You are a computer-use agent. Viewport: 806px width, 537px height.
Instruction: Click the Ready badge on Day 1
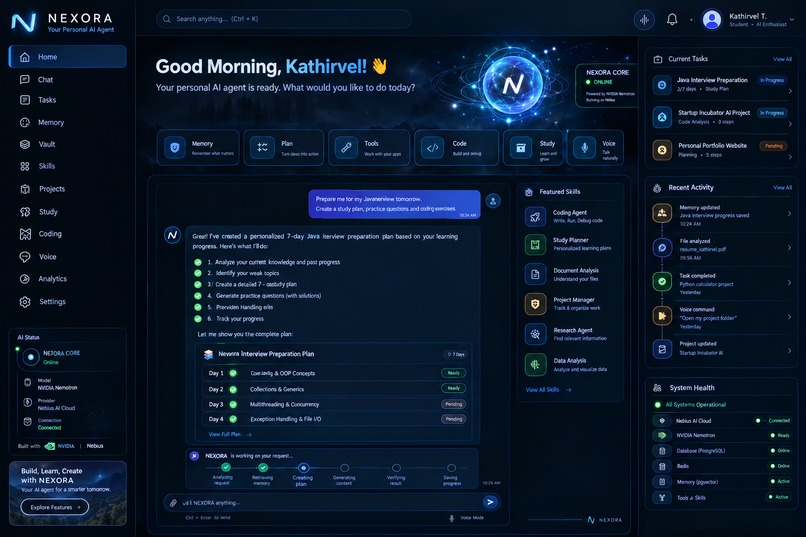click(453, 373)
